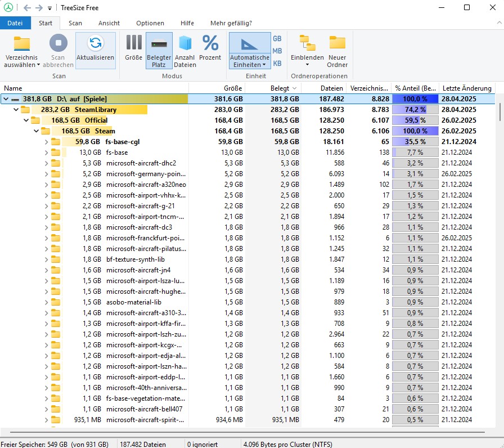
Task: Go forward with the right arrow
Action: 39,8
